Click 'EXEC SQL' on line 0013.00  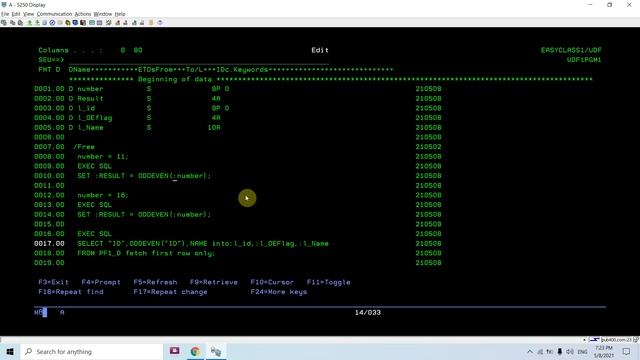[94, 205]
